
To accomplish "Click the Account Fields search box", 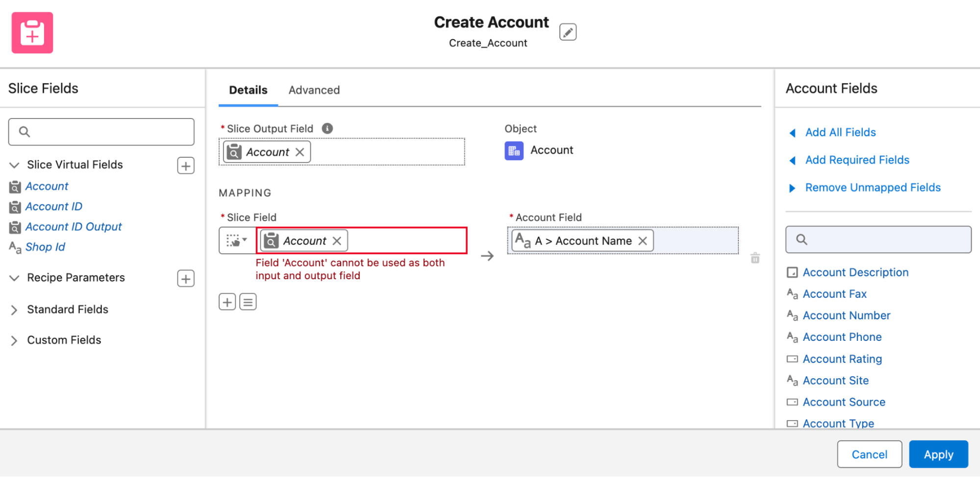I will point(878,239).
